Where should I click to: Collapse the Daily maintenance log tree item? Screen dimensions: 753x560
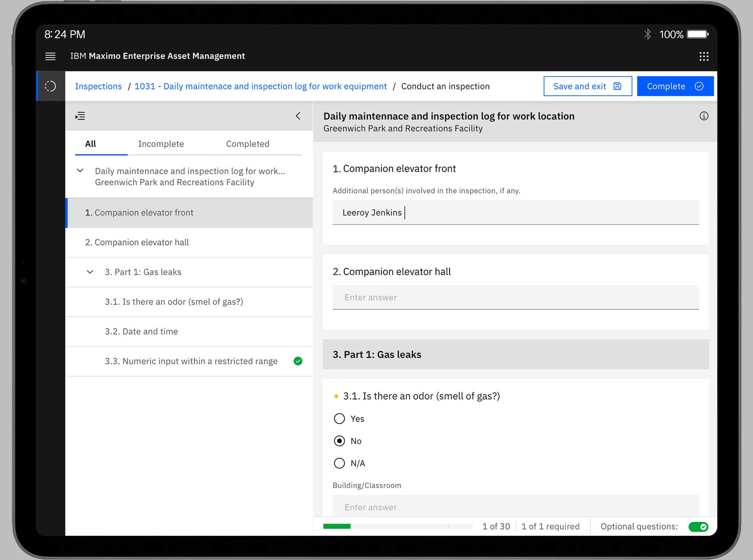(81, 171)
